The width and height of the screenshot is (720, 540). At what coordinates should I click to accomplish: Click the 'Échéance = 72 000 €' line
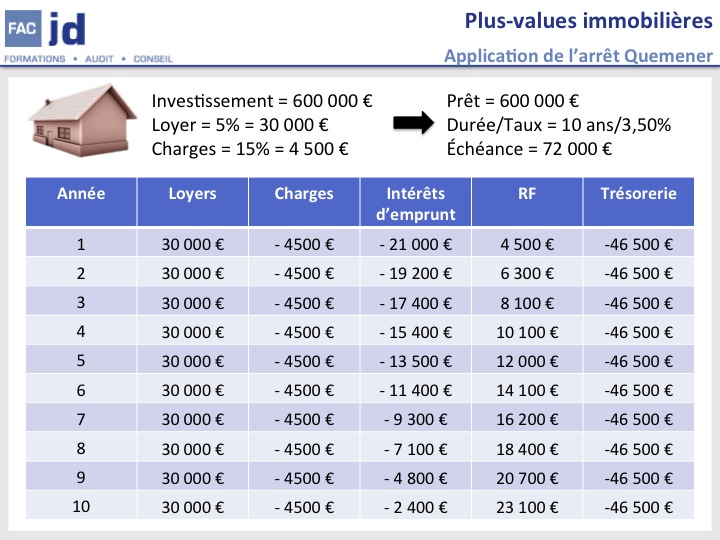pos(529,149)
